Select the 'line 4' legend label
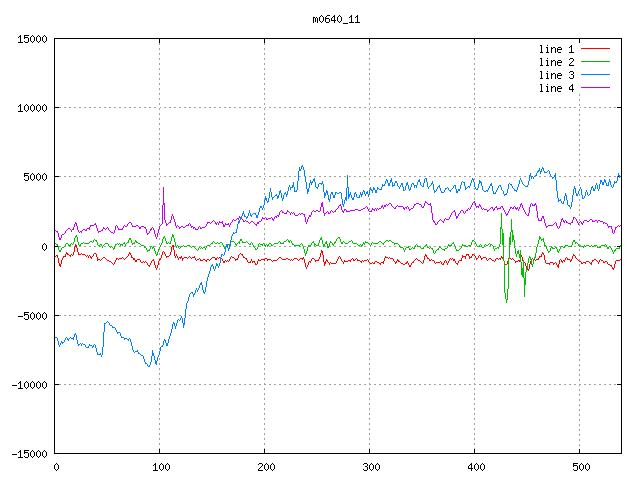This screenshot has width=640, height=480. [x=556, y=88]
